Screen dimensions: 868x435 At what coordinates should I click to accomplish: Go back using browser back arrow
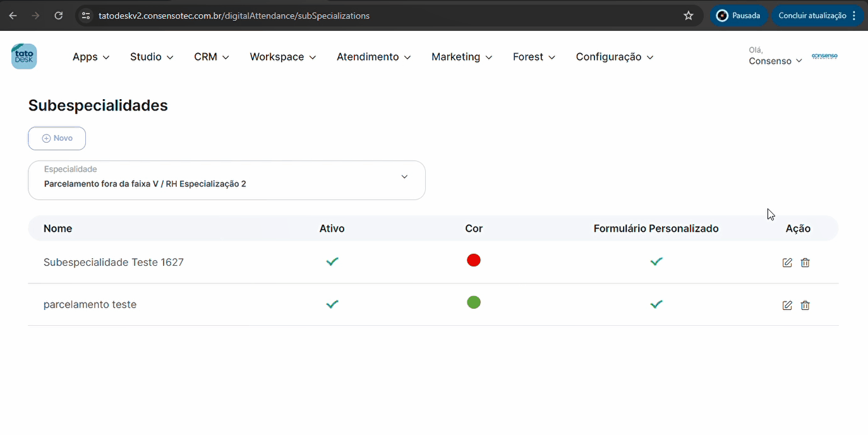(13, 16)
